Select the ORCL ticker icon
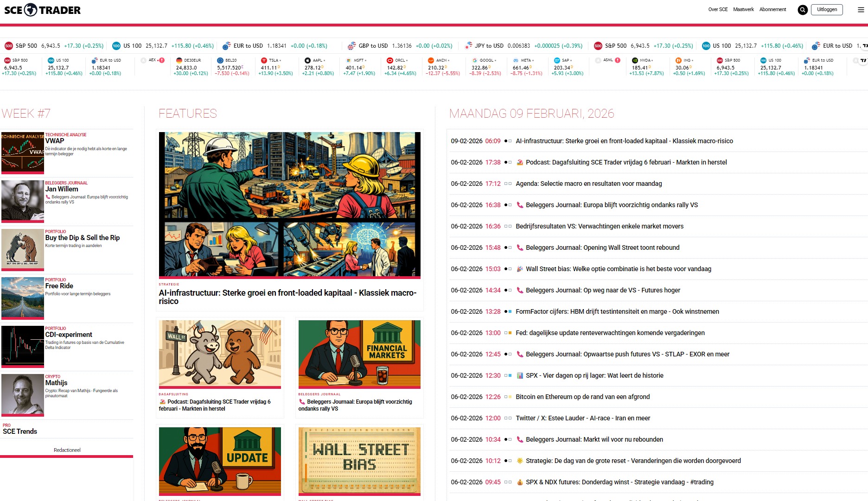Viewport: 868px width, 501px height. (390, 60)
